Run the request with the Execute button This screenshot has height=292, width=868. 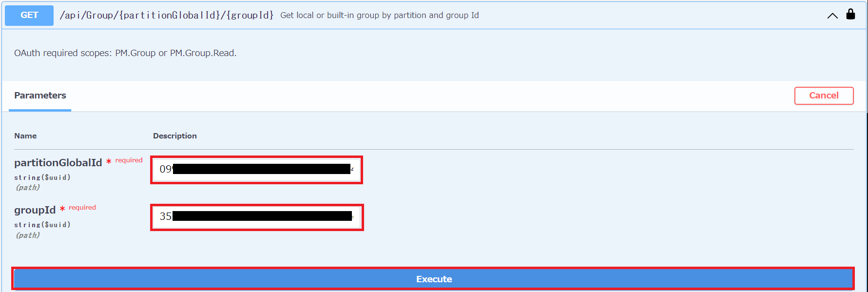pos(433,279)
